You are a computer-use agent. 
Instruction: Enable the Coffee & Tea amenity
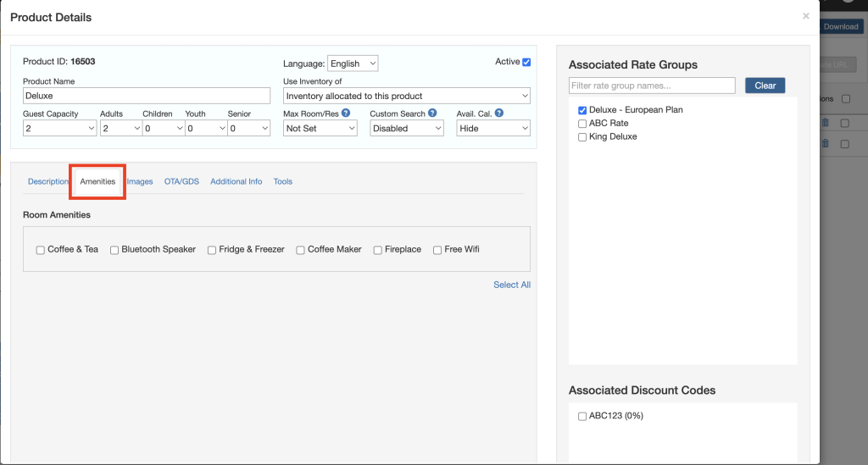pyautogui.click(x=40, y=250)
